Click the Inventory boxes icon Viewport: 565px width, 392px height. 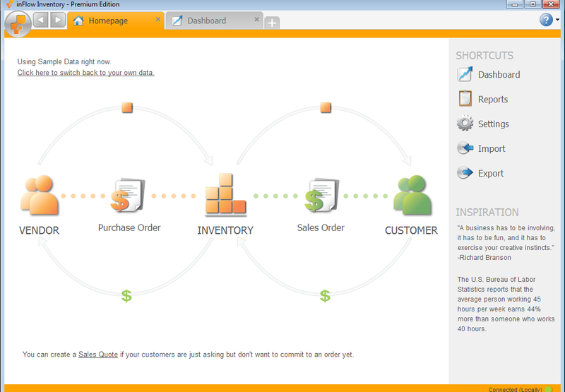(x=225, y=195)
